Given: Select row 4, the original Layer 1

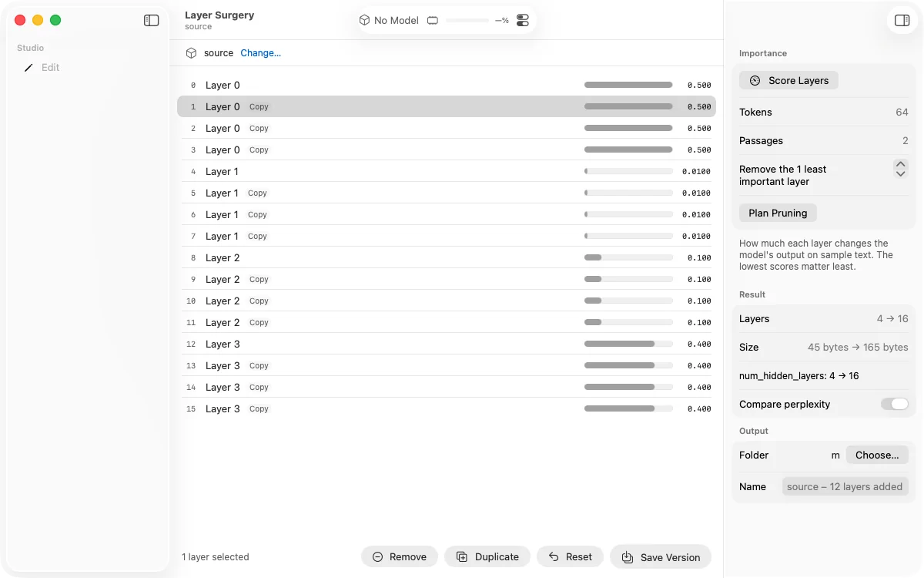Looking at the screenshot, I should (447, 171).
